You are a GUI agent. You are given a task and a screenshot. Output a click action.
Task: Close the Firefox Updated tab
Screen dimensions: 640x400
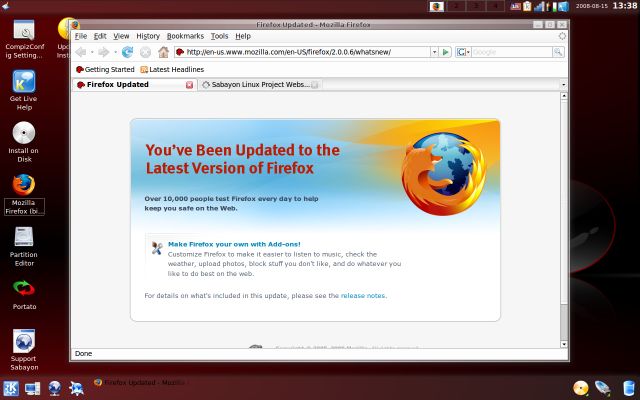(x=189, y=84)
